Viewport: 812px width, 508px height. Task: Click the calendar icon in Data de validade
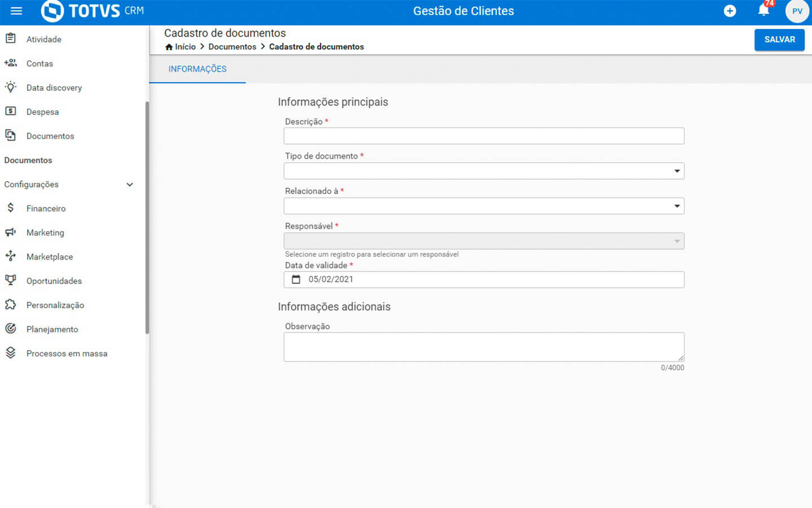296,279
